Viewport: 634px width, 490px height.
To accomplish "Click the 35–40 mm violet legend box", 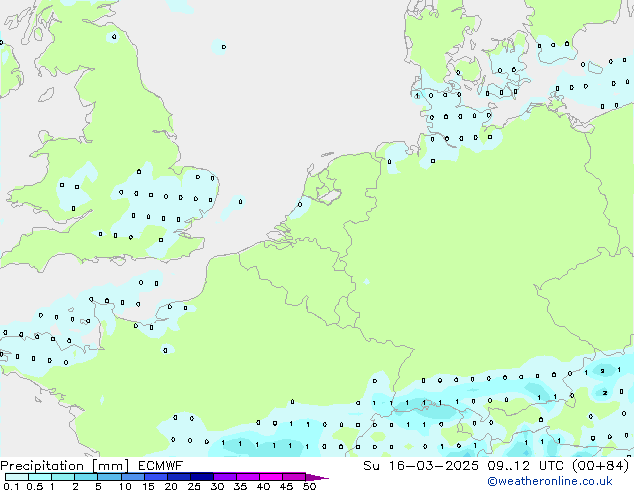I will (x=248, y=477).
